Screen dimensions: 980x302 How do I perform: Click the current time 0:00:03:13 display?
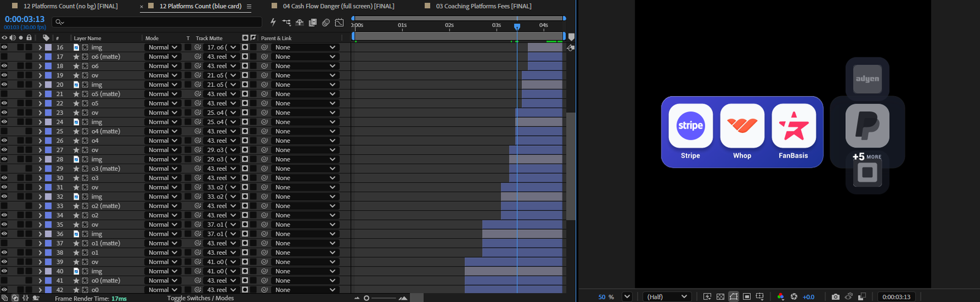(24, 19)
